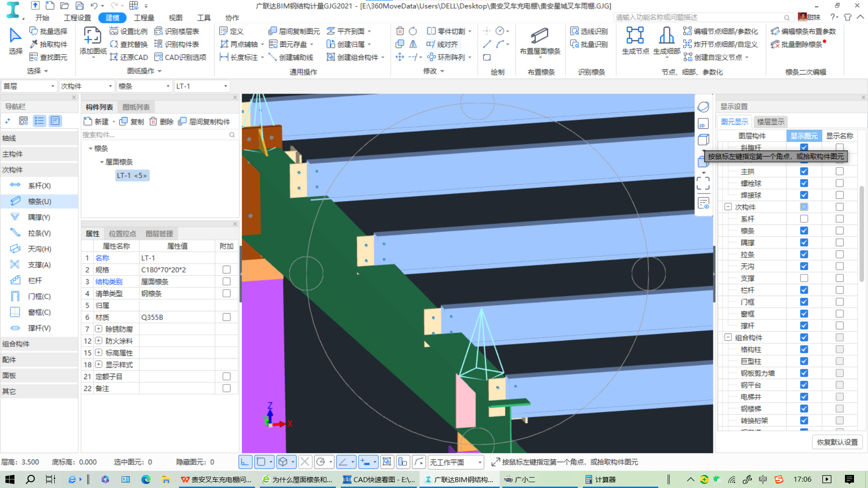Click 层间复制图元 tool
The height and width of the screenshot is (488, 868).
(294, 31)
